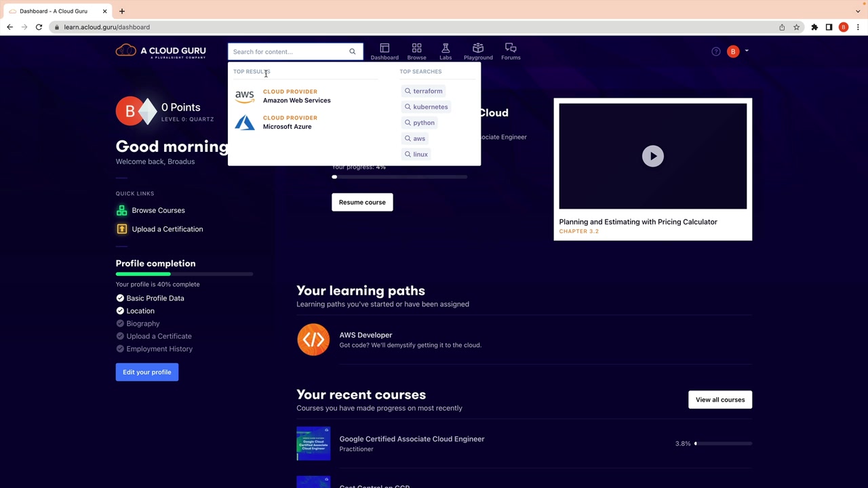Open Browse Courses quick link
Screen dimensions: 868x488
158,210
